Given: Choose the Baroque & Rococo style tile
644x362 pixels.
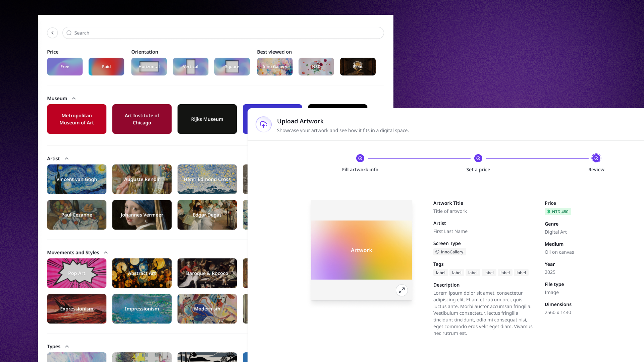Looking at the screenshot, I should pos(207,273).
